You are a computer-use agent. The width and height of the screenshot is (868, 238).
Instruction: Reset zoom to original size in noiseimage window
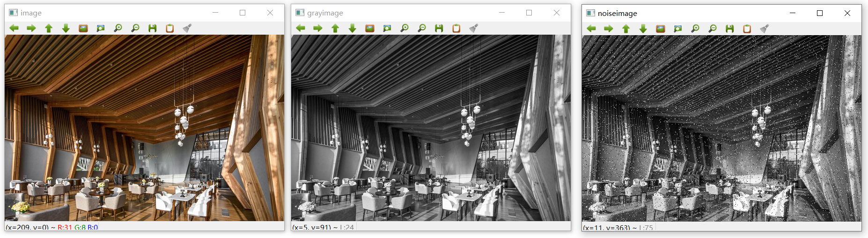tap(661, 29)
